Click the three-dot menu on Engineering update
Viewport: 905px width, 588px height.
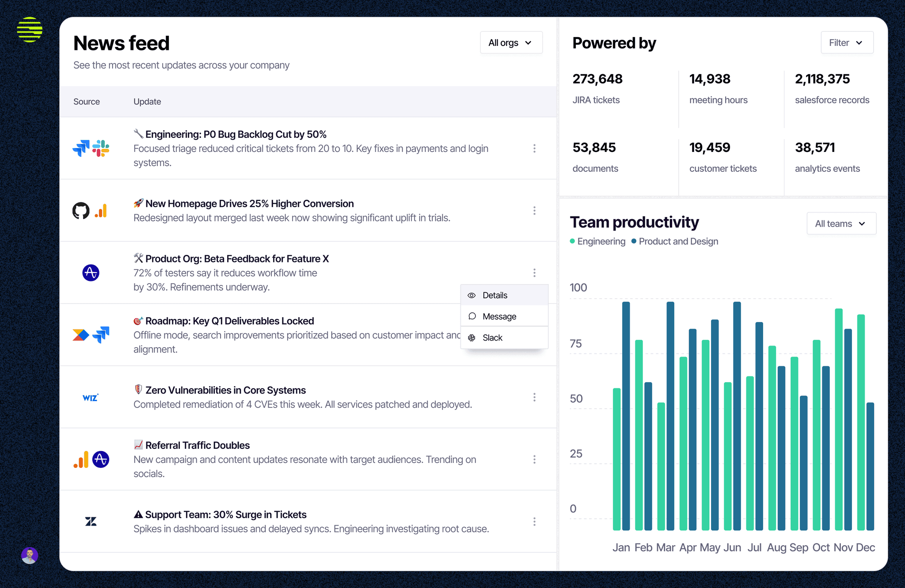[534, 148]
